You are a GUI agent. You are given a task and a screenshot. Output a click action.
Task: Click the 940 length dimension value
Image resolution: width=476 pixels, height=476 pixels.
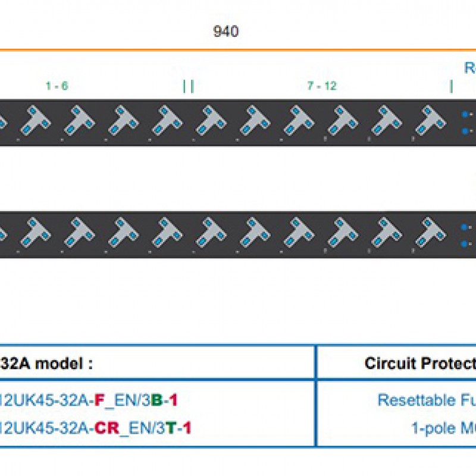point(226,32)
